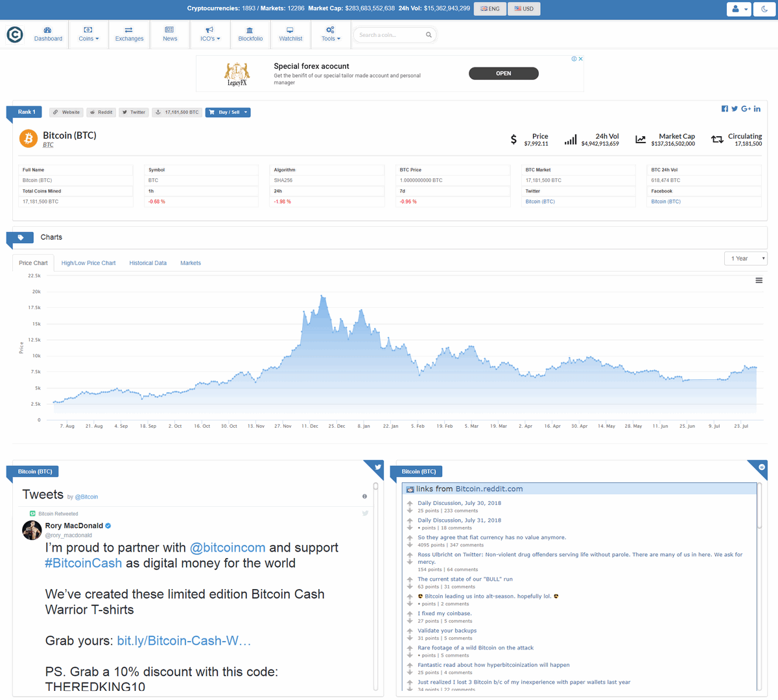Share the page on Twitter
The height and width of the screenshot is (700, 778).
735,109
